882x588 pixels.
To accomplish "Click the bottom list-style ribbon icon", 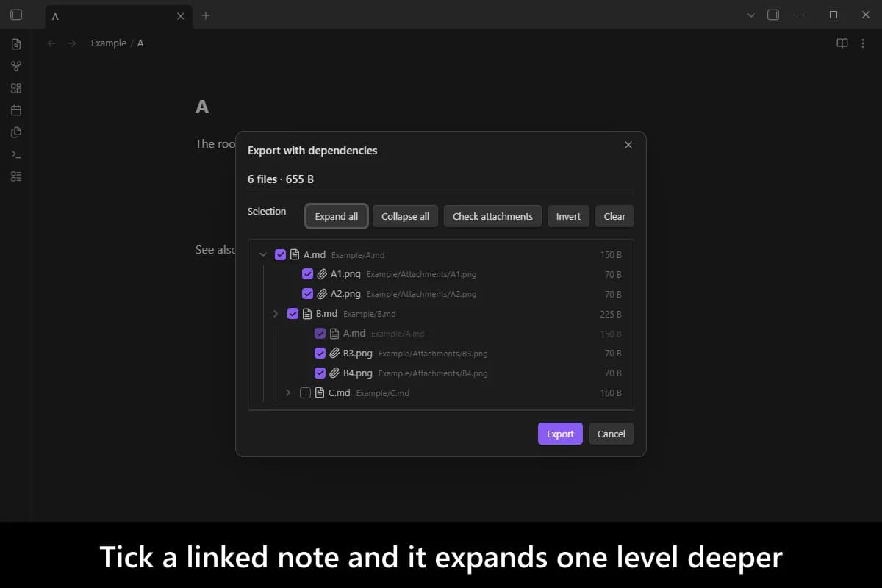I will pos(16,176).
